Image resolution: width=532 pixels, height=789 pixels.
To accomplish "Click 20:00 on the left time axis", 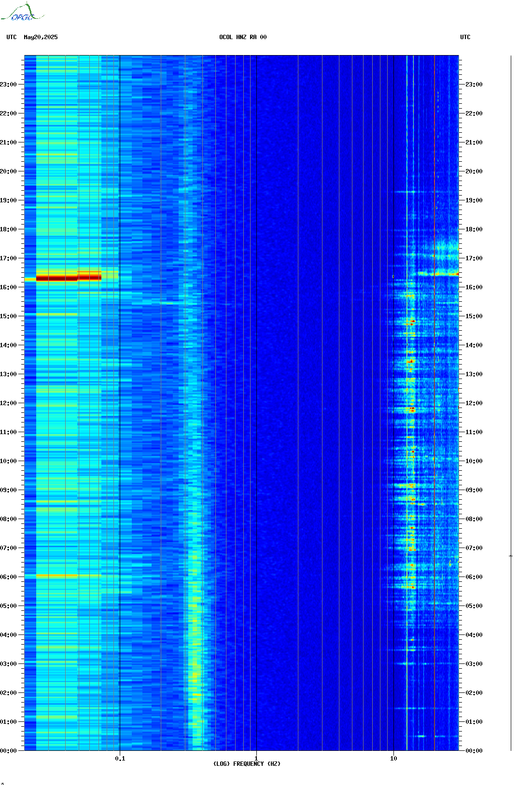I will tap(8, 171).
